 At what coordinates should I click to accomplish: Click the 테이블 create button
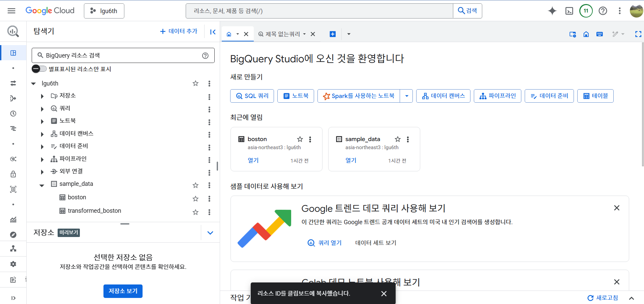[x=595, y=96]
